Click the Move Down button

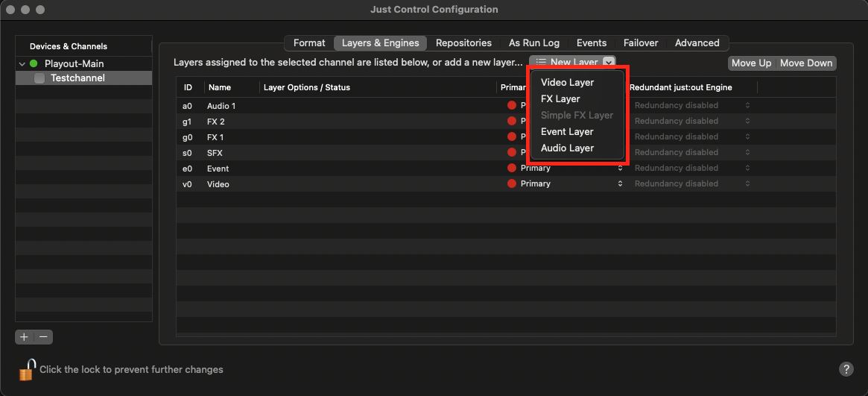pyautogui.click(x=806, y=63)
